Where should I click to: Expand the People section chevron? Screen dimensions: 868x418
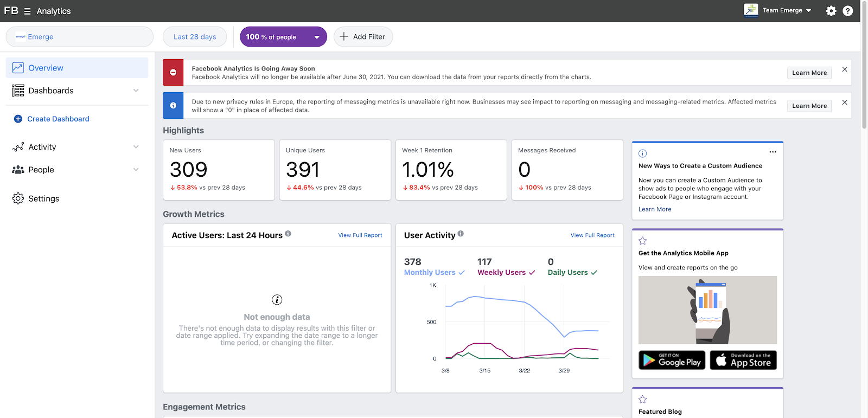coord(136,170)
